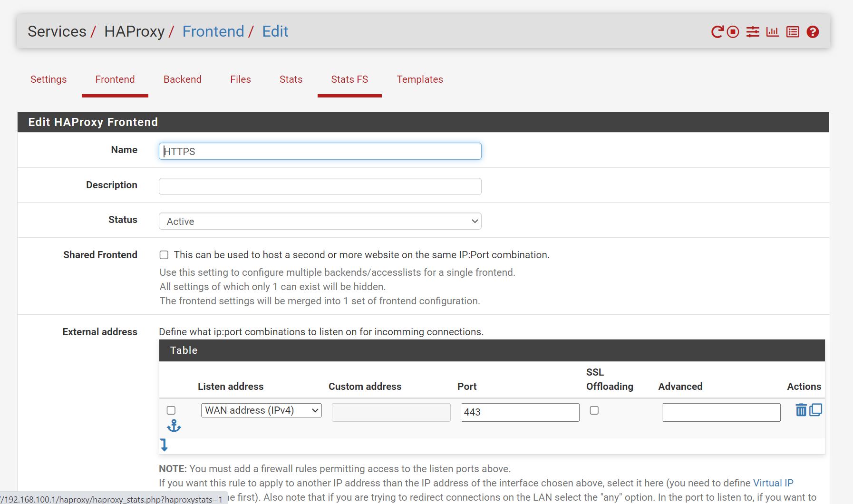The height and width of the screenshot is (504, 853).
Task: Open related log entries icon
Action: point(793,32)
